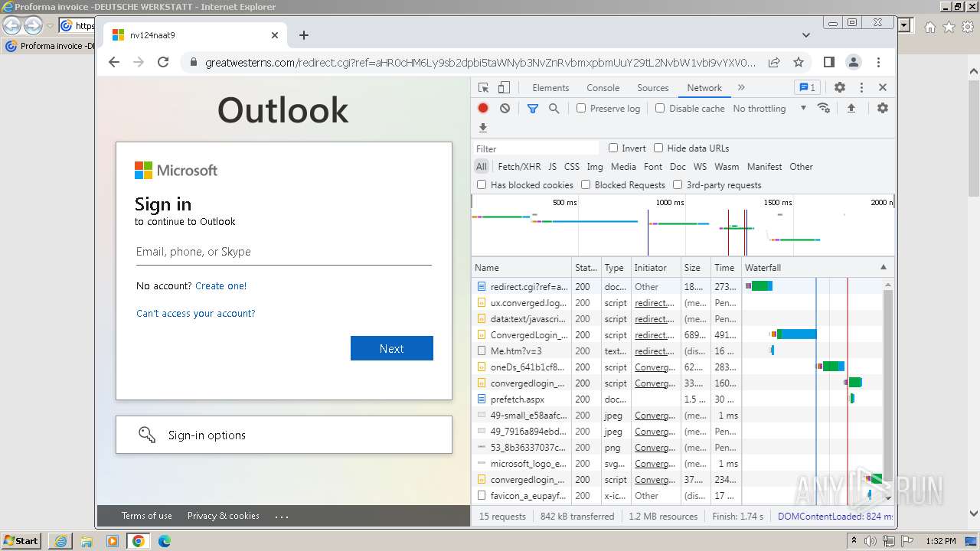Bookmark this page with the star icon
The height and width of the screenshot is (551, 980).
tap(799, 62)
